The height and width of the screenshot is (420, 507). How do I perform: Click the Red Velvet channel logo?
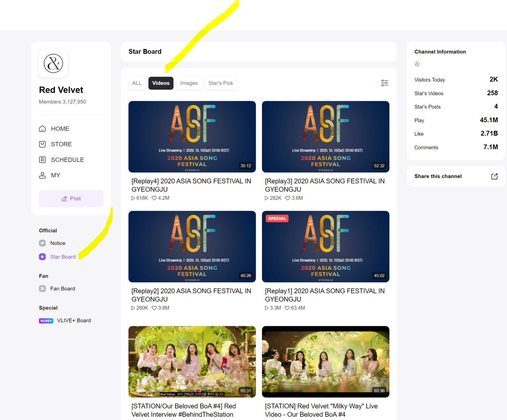(x=53, y=63)
